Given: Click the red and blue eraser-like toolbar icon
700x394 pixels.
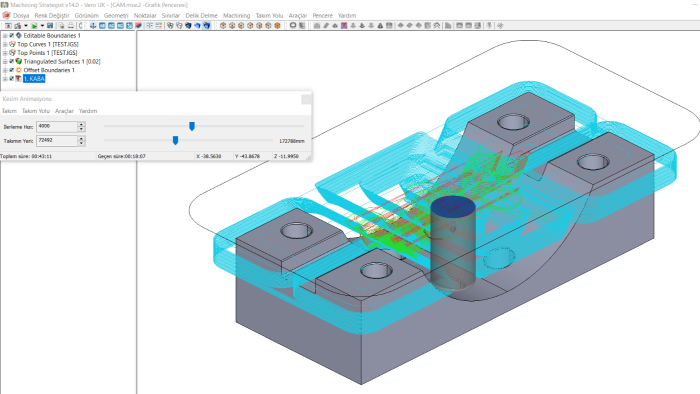Looking at the screenshot, I should [138, 26].
